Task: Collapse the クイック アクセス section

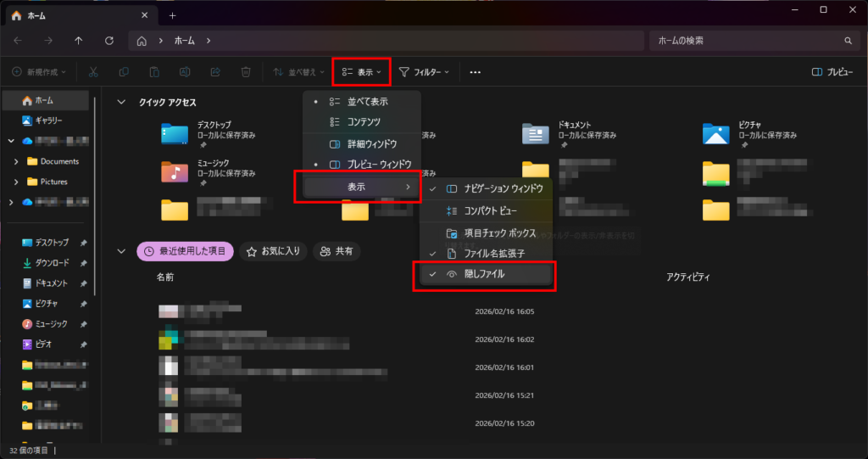Action: point(120,102)
